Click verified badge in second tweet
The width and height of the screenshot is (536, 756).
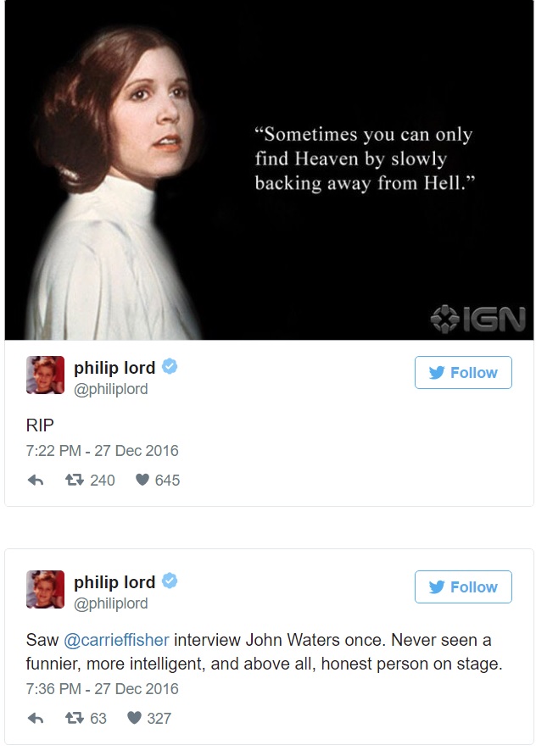170,581
